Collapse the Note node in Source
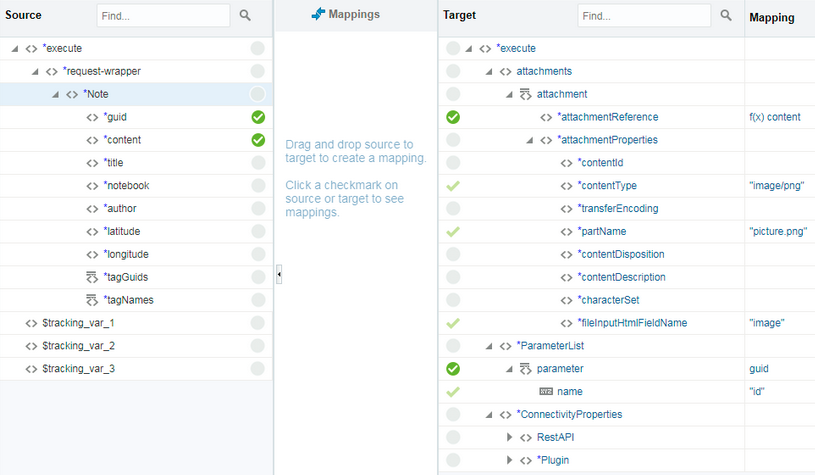815x475 pixels. tap(56, 94)
